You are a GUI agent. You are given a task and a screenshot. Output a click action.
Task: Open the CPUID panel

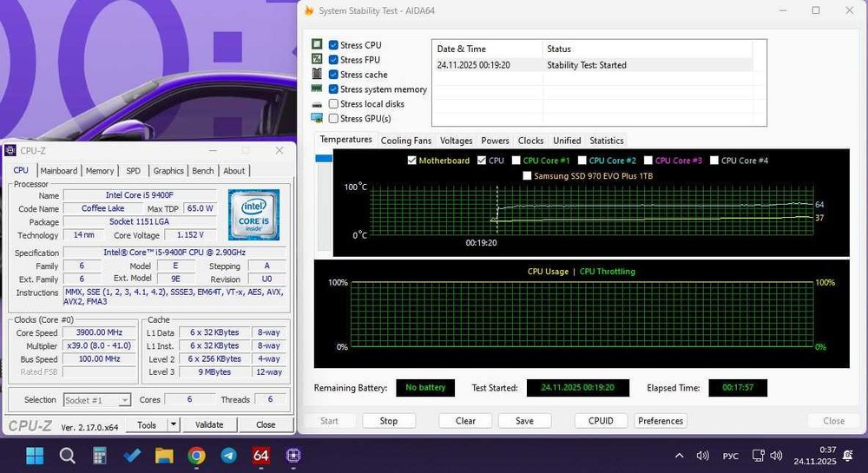click(601, 421)
